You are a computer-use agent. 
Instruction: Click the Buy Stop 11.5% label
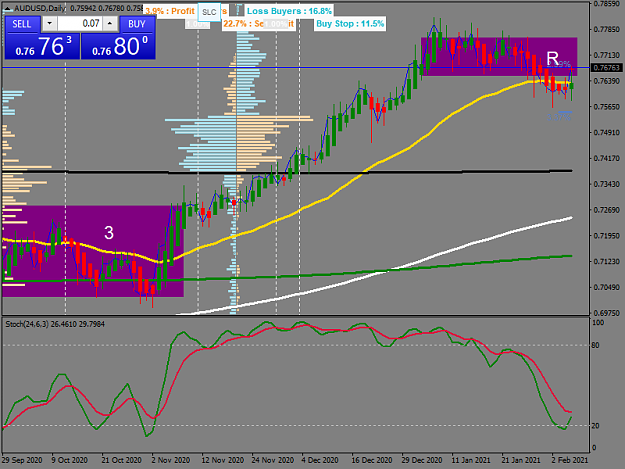[x=350, y=24]
